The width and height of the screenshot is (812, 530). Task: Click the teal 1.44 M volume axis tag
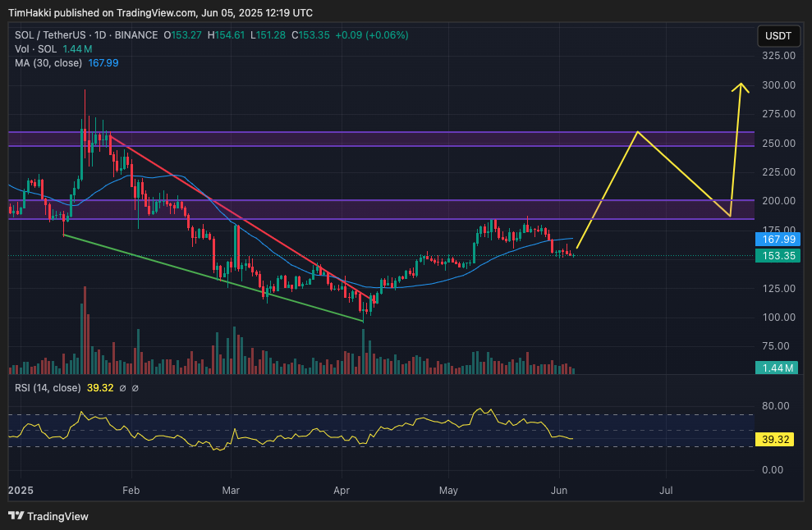coord(777,368)
